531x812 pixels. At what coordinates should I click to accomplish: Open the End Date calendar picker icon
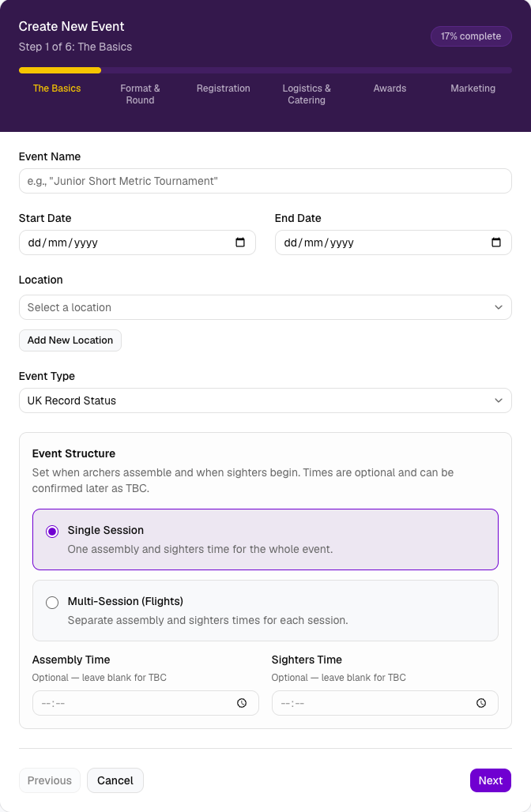(x=495, y=242)
